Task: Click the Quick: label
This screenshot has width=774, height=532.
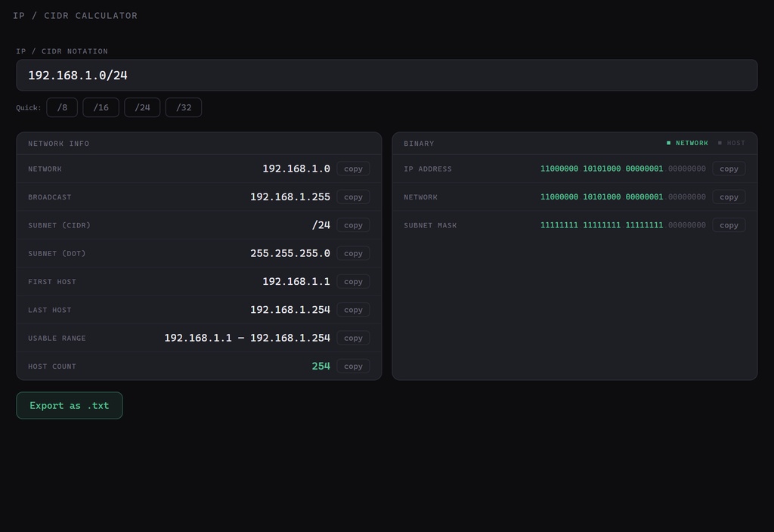Action: (x=29, y=107)
